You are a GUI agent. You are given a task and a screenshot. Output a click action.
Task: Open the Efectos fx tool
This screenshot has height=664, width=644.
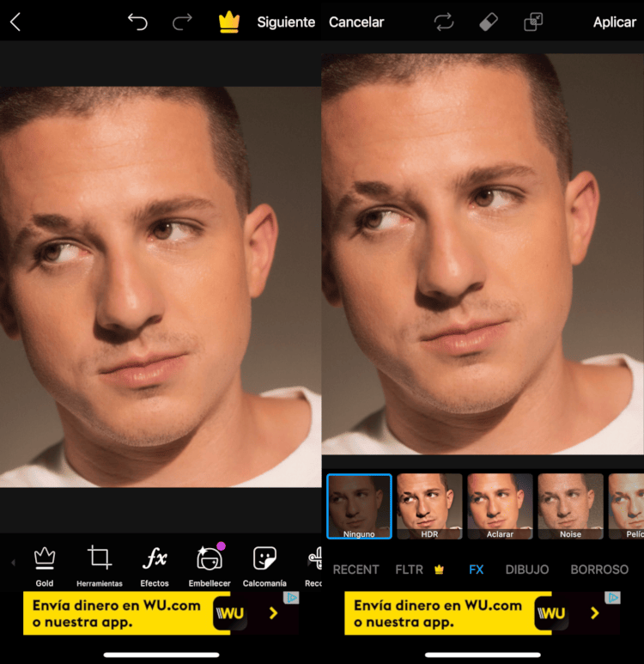[x=155, y=565]
